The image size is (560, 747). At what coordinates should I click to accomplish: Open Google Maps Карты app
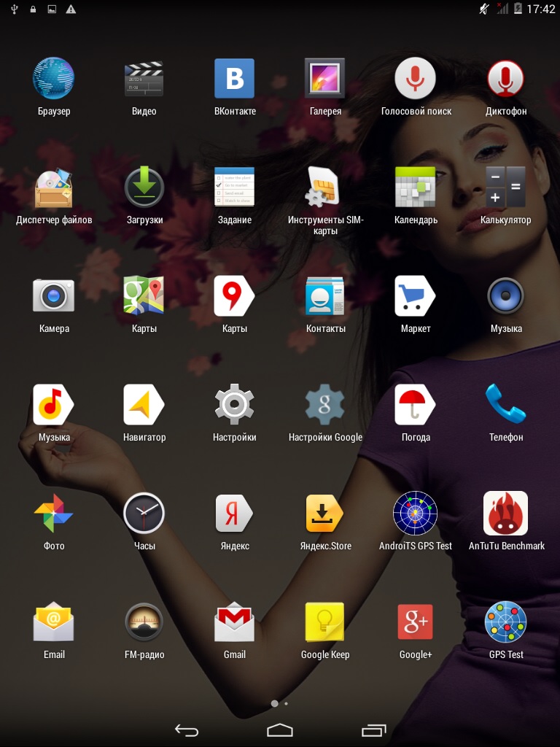[144, 295]
